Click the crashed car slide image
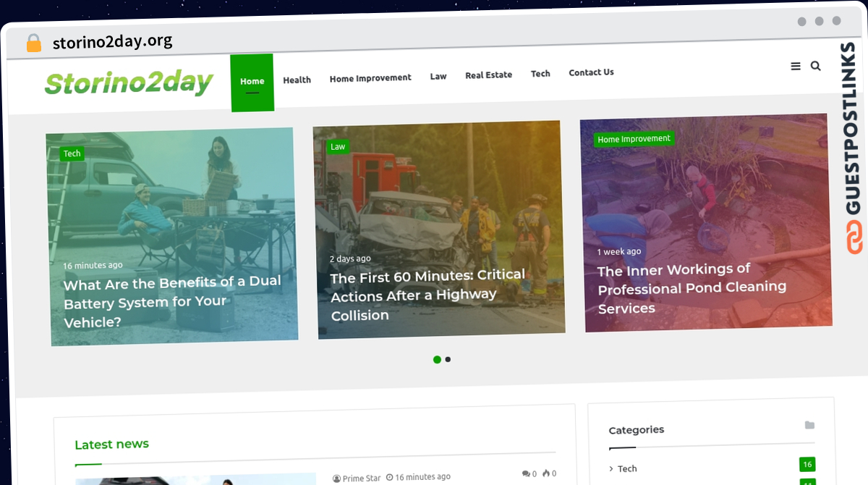Image resolution: width=868 pixels, height=485 pixels. point(439,229)
